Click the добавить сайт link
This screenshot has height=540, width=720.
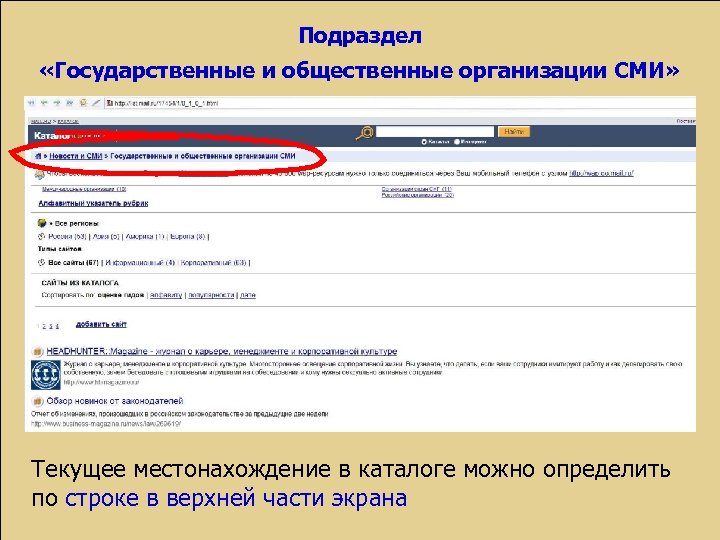pos(101,325)
